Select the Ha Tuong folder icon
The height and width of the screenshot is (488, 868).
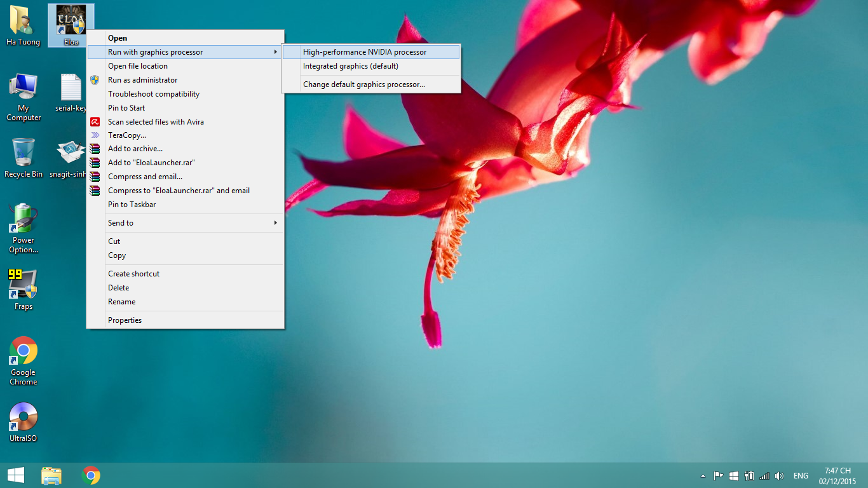tap(24, 26)
